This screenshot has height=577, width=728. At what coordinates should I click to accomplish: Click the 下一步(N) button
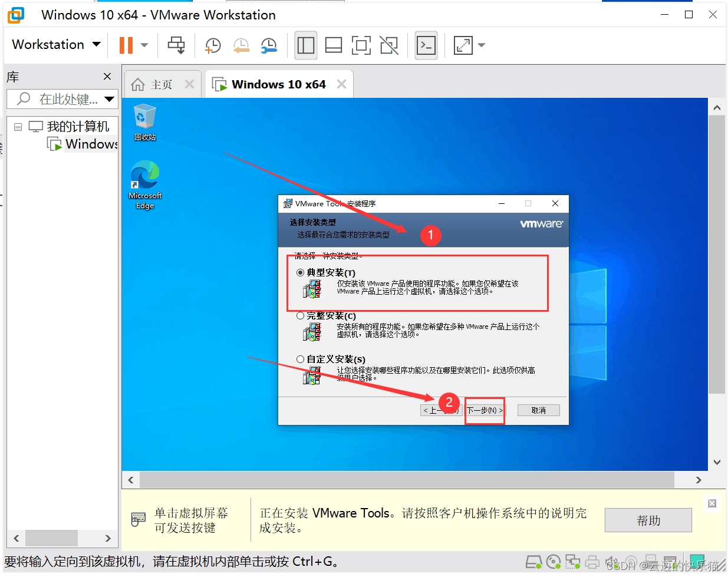click(x=485, y=410)
